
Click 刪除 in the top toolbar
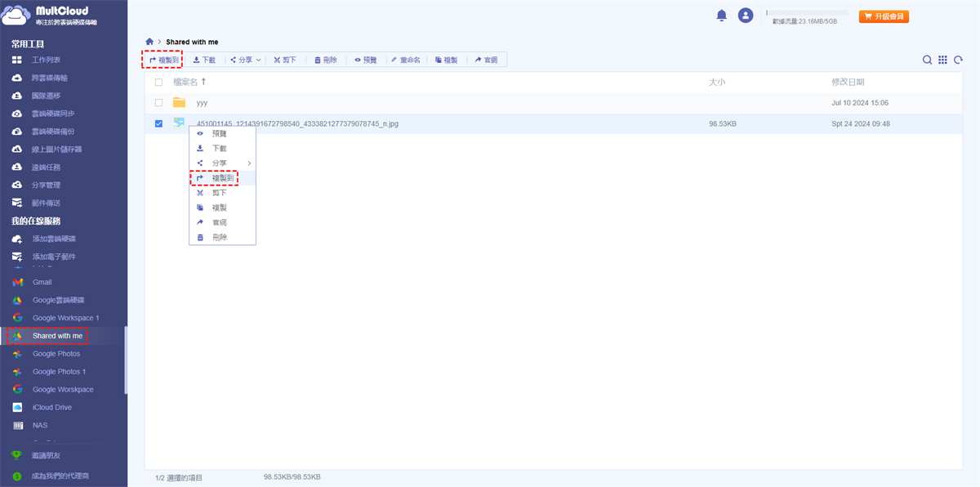[x=325, y=60]
